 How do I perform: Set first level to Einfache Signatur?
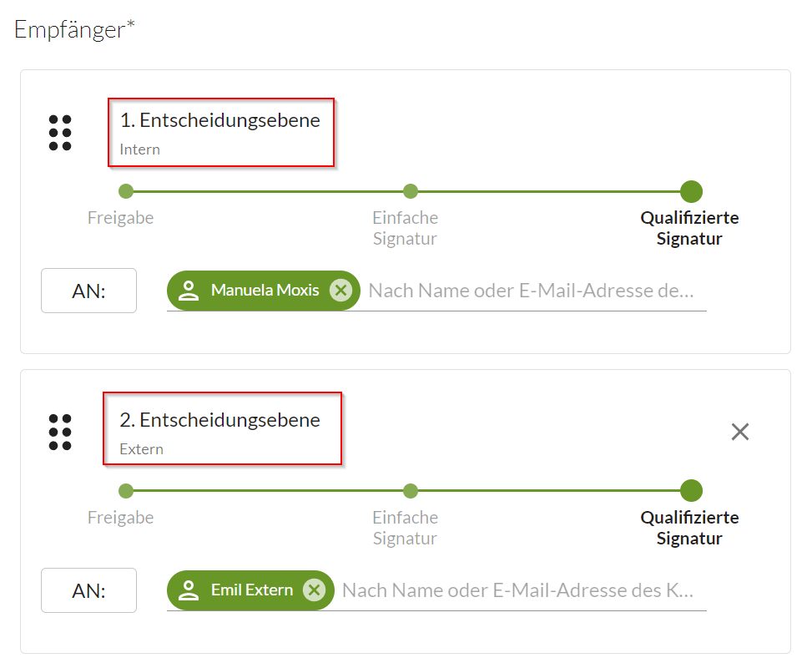410,192
